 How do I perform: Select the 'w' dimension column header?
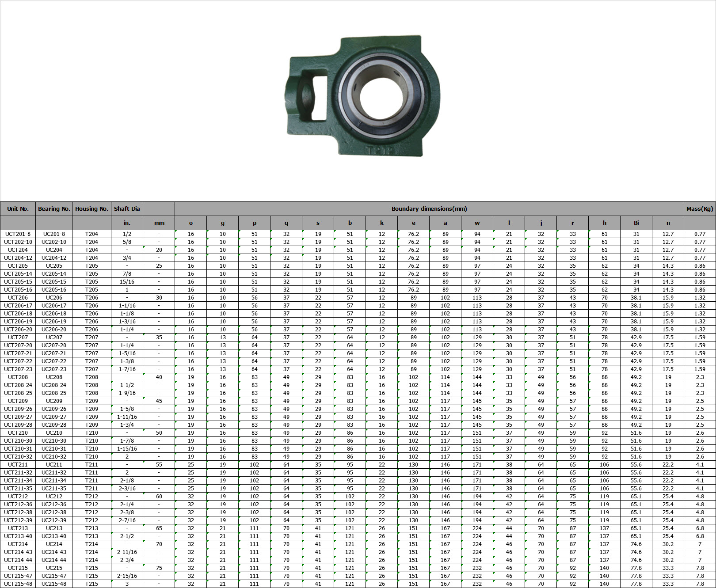[x=477, y=223]
